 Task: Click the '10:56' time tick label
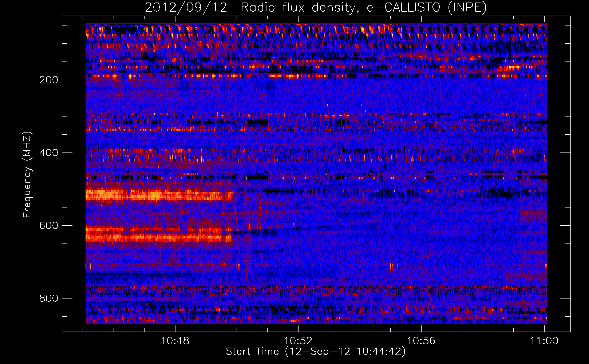[421, 341]
